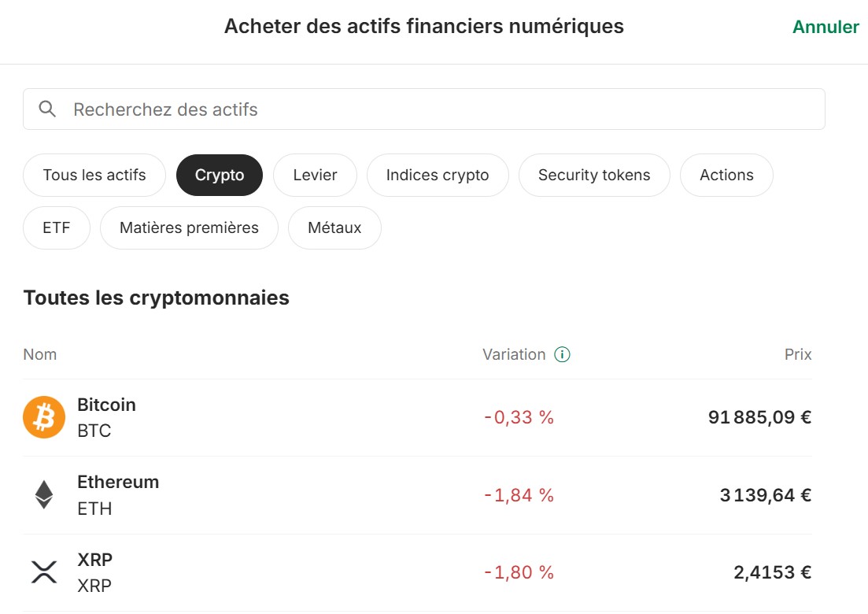
Task: Open the Indices crypto category
Action: point(438,175)
